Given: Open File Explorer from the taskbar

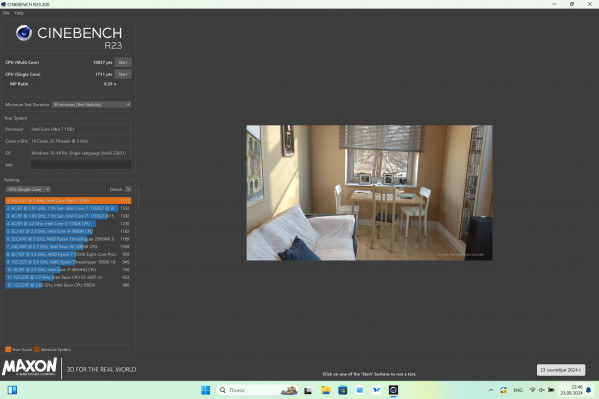Looking at the screenshot, I should (x=325, y=390).
